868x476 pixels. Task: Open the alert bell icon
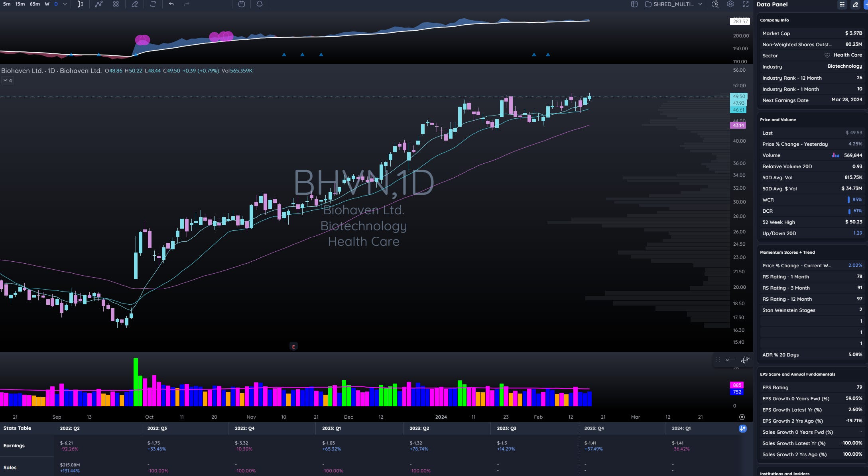click(260, 4)
